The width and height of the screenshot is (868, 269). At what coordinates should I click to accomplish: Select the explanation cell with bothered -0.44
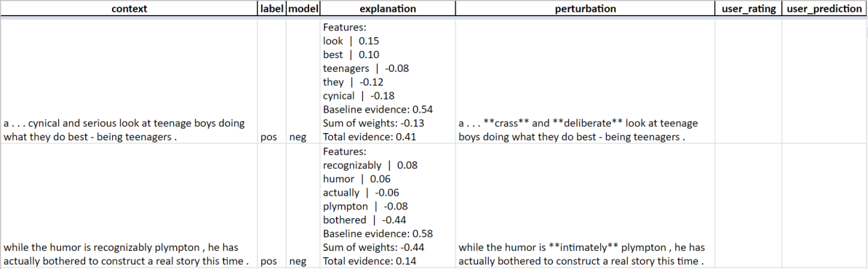tap(388, 206)
